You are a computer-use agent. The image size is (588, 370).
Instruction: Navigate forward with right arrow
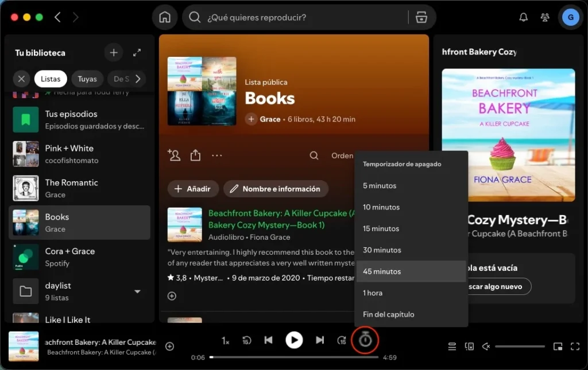(75, 17)
